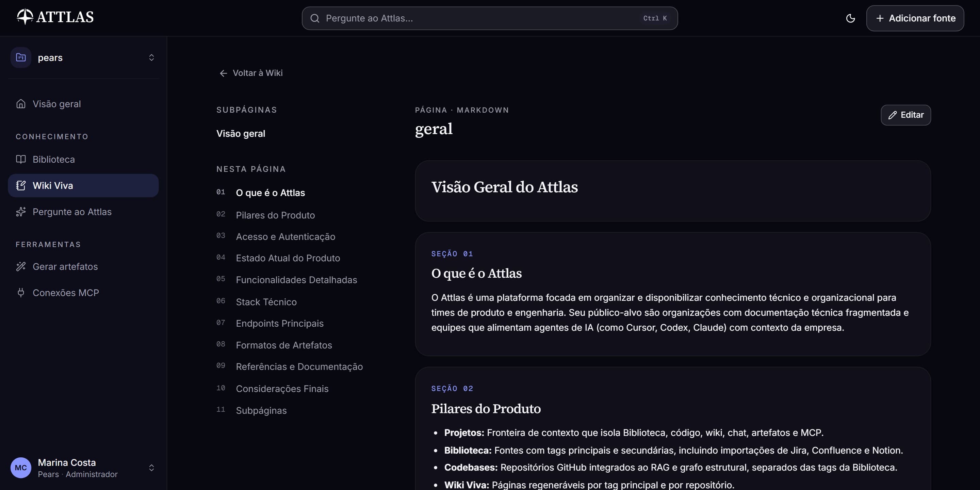Viewport: 980px width, 490px height.
Task: Focus the Pergunte ao Attlas search field
Action: pos(490,18)
